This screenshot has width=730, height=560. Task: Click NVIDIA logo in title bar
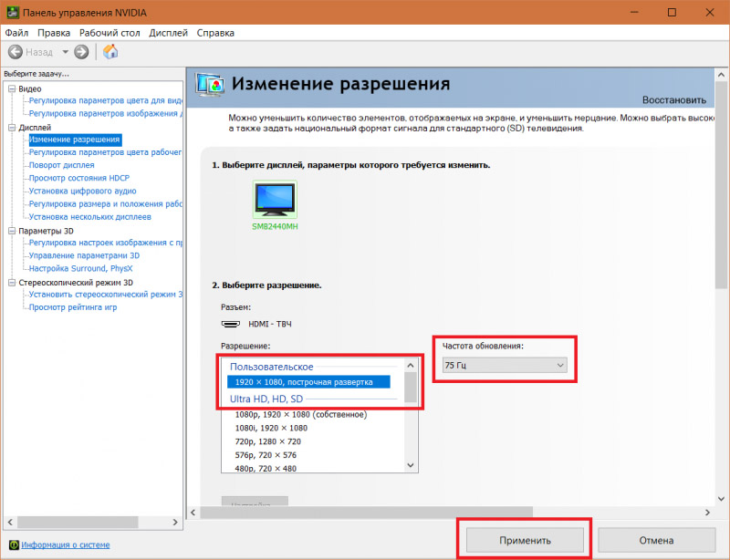pos(13,12)
